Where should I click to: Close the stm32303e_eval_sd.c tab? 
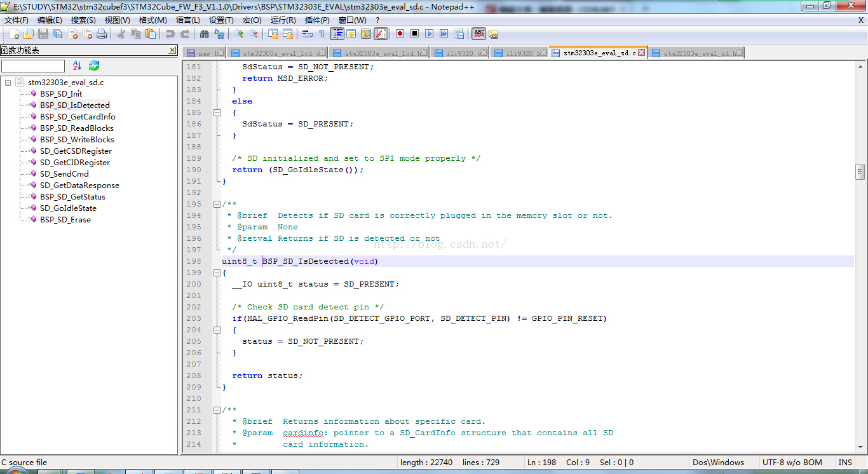(641, 53)
